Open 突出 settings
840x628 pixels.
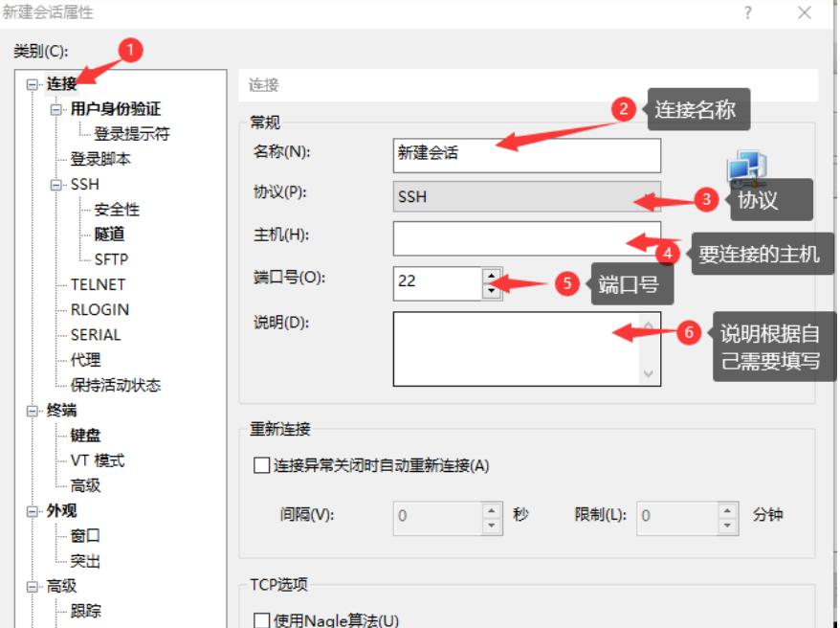tap(85, 561)
